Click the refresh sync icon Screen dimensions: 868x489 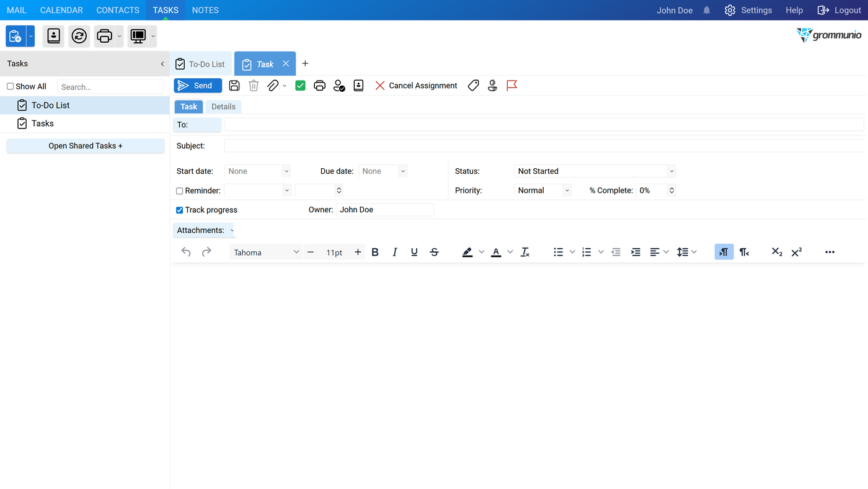[x=79, y=36]
